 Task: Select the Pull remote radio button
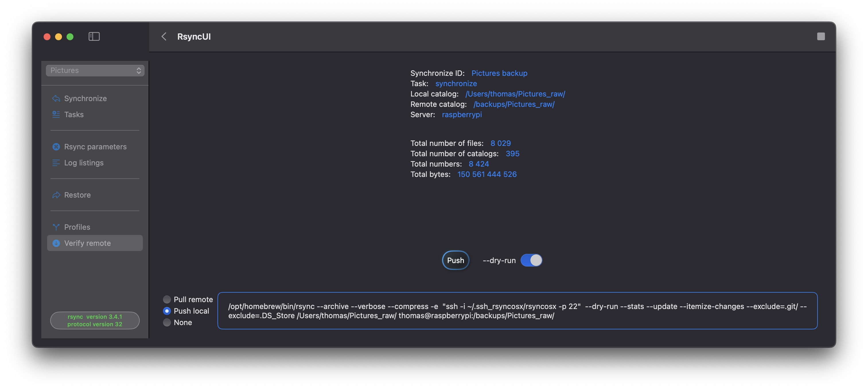(167, 299)
